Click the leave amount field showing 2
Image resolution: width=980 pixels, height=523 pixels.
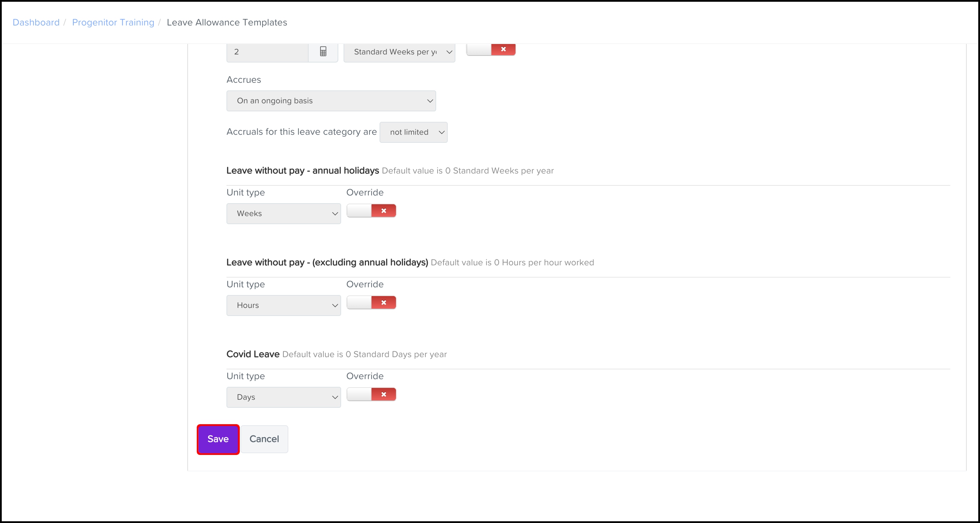267,52
